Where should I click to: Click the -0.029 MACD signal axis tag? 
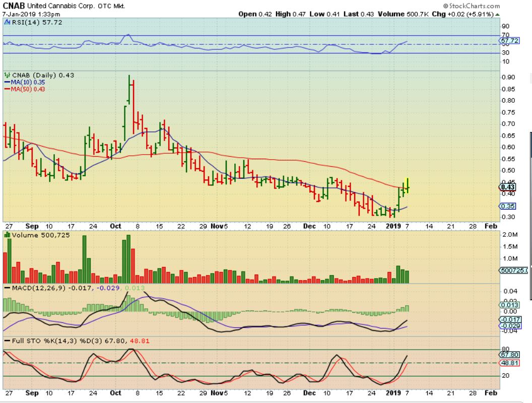tap(510, 326)
